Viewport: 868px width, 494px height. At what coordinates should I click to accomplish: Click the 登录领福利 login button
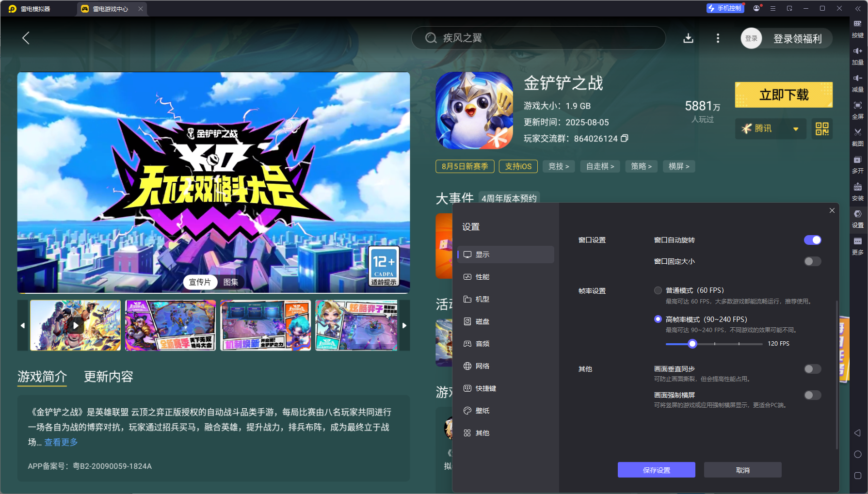point(797,39)
